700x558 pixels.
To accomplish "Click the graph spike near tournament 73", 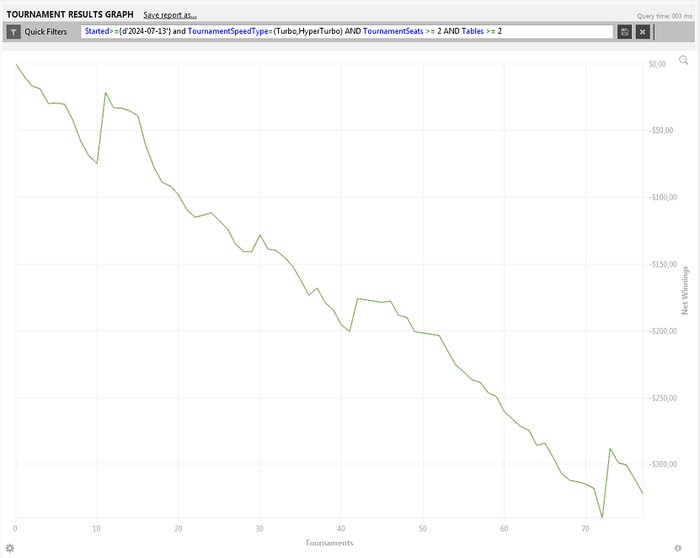I will (610, 449).
